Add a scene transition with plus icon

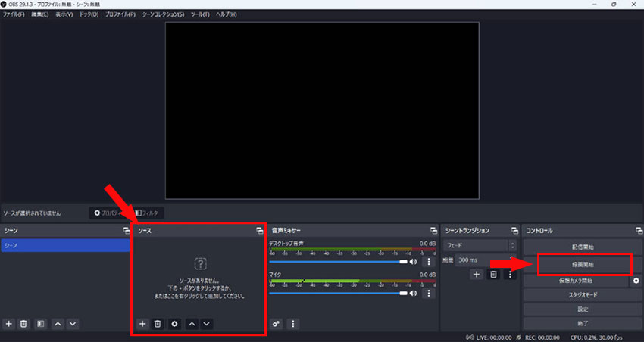(477, 274)
